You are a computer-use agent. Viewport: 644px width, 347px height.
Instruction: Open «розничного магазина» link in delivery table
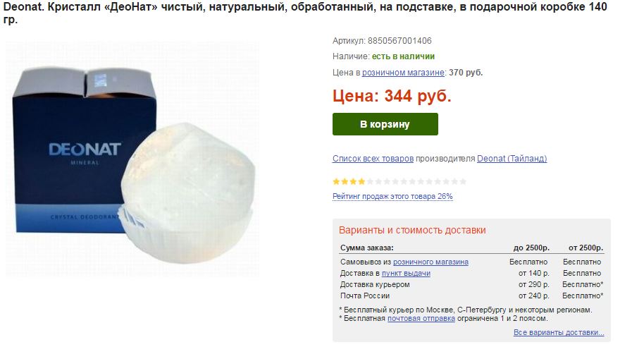point(431,262)
